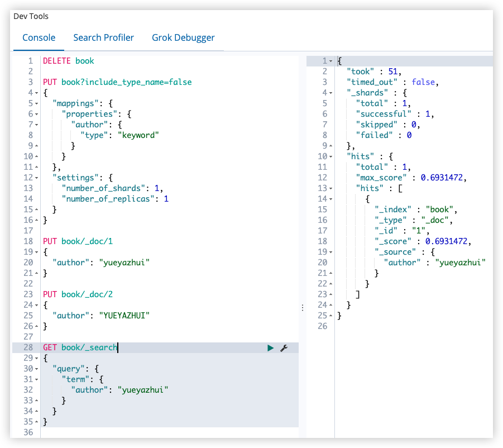Collapse the "author" mapping fold at line 7
Viewport: 503px width, 448px height.
tap(37, 125)
